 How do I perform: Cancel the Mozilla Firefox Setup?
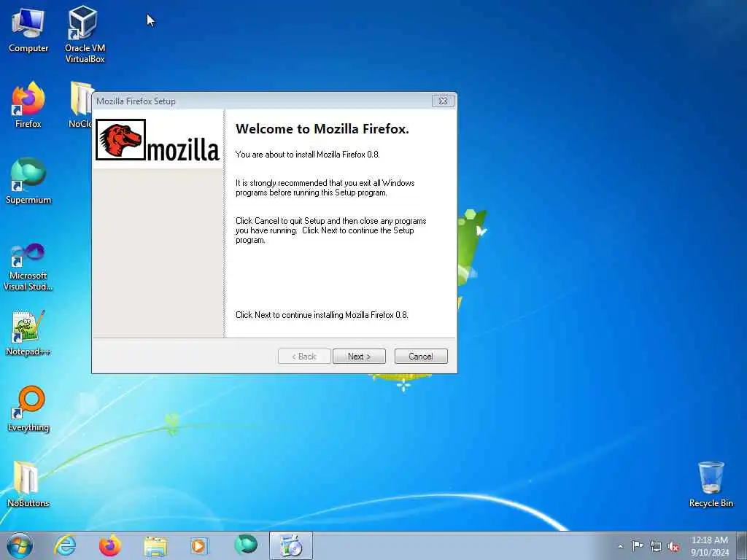tap(421, 356)
